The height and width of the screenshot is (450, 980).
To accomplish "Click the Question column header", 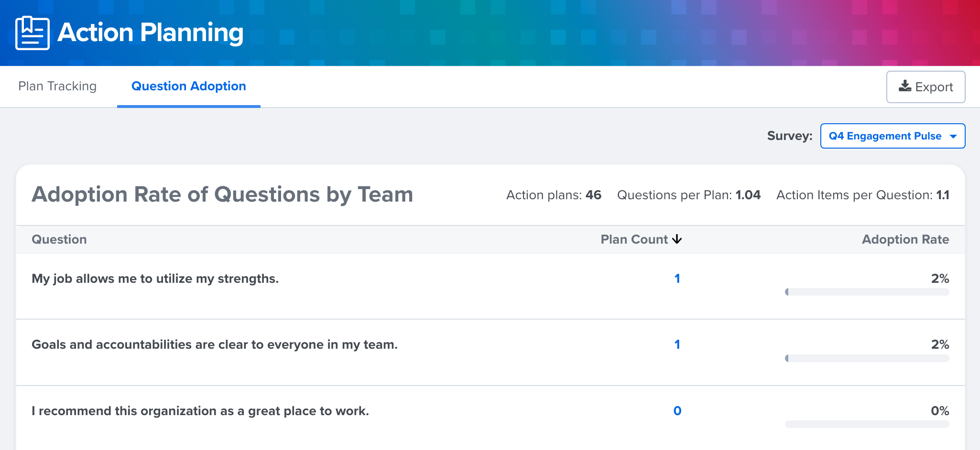I will pyautogui.click(x=59, y=239).
